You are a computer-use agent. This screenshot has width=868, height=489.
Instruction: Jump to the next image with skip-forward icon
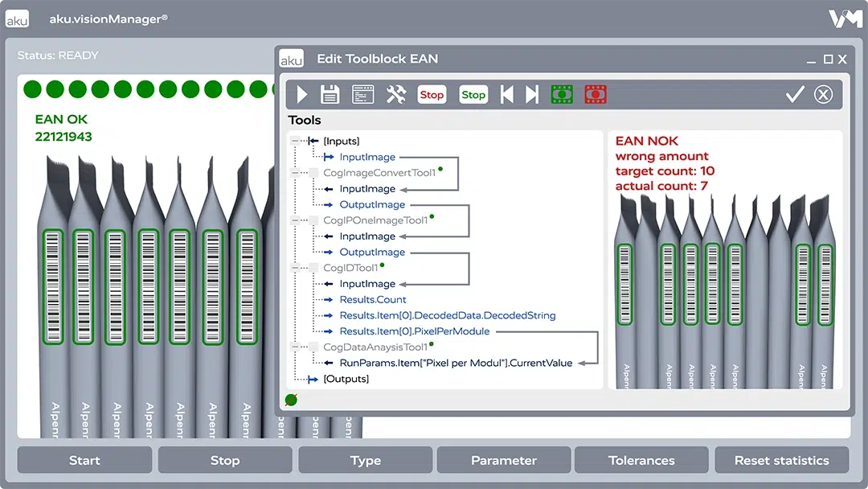531,95
